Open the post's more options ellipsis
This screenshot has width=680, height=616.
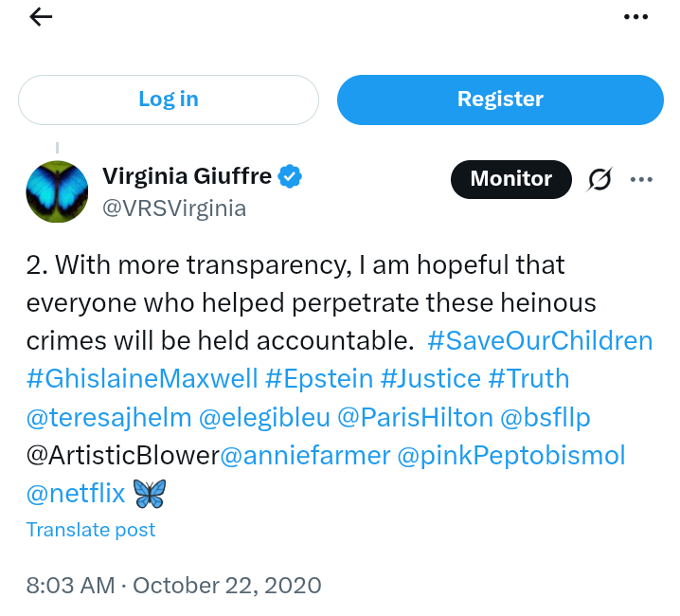coord(642,179)
